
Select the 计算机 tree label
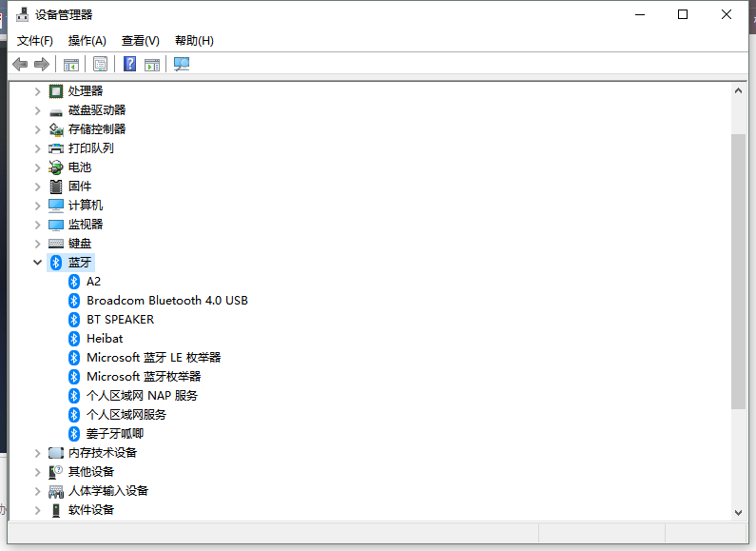click(86, 206)
